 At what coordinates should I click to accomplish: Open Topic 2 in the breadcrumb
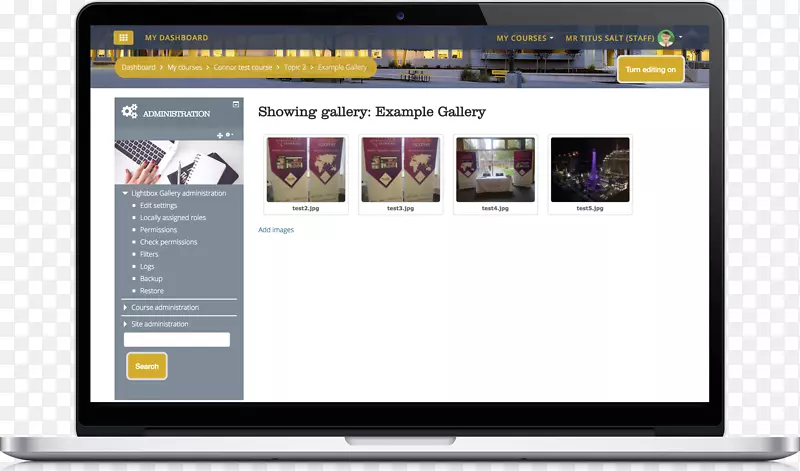(x=295, y=67)
